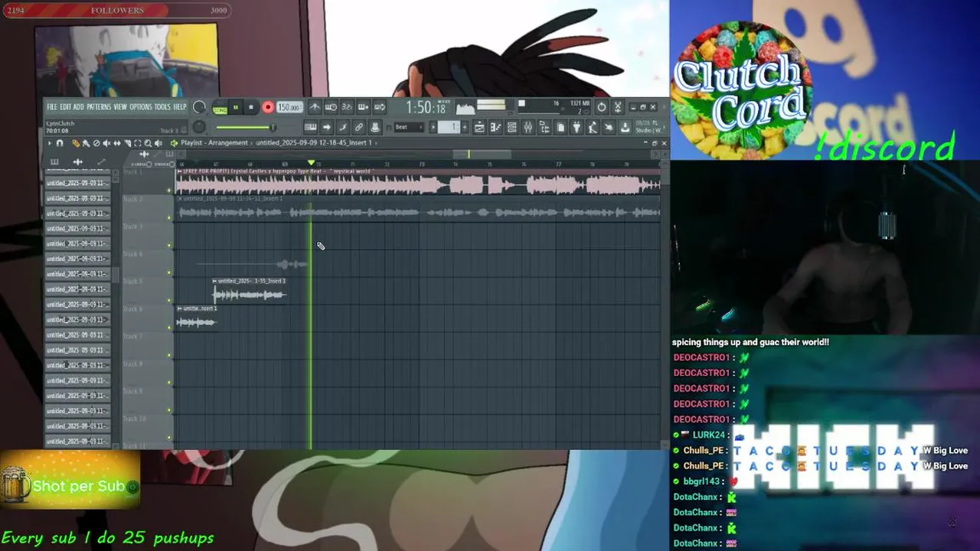
Task: Open the TOOLS menu
Action: pos(162,107)
